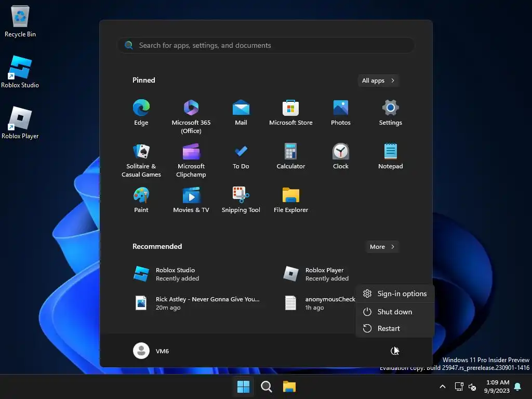Select Restart from power menu
532x399 pixels.
point(395,328)
